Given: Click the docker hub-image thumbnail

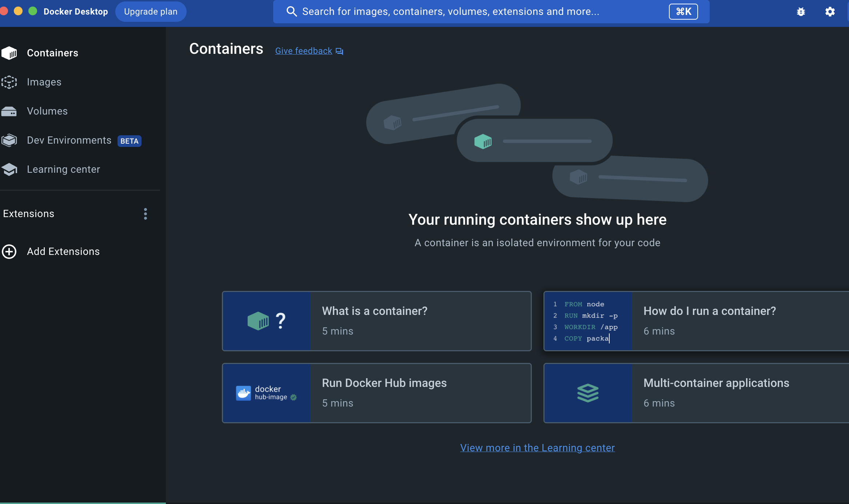Looking at the screenshot, I should point(267,393).
